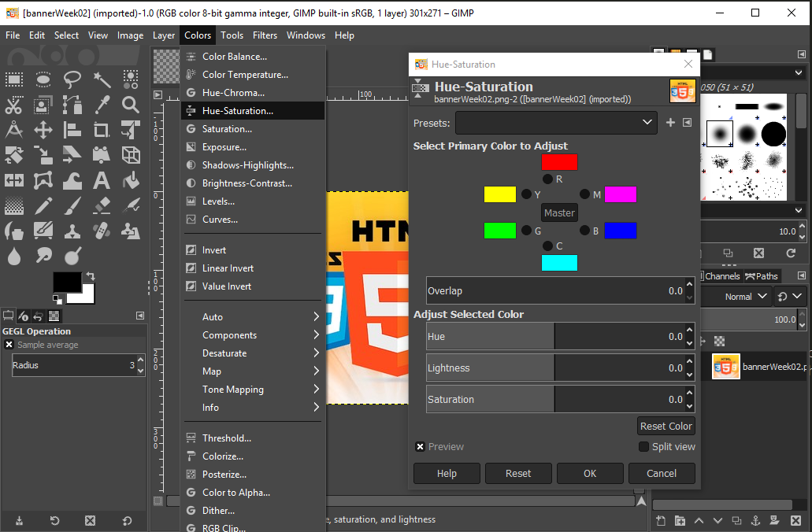Open the Presets dropdown
The image size is (812, 532).
556,123
